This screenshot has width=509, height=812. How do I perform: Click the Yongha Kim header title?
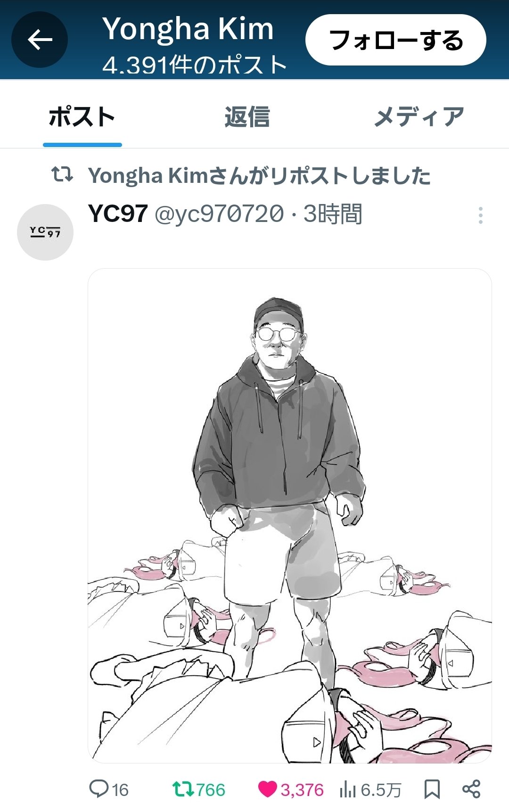[x=188, y=29]
